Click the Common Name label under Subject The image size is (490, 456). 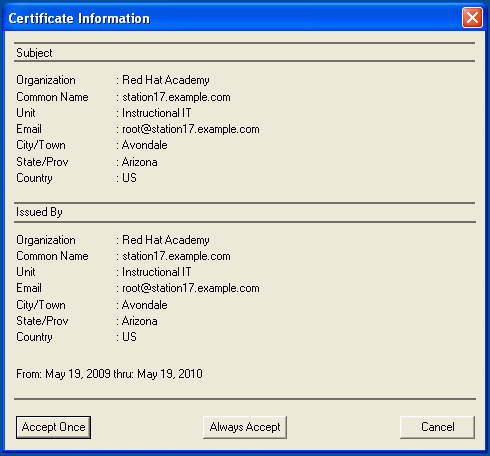(x=52, y=97)
